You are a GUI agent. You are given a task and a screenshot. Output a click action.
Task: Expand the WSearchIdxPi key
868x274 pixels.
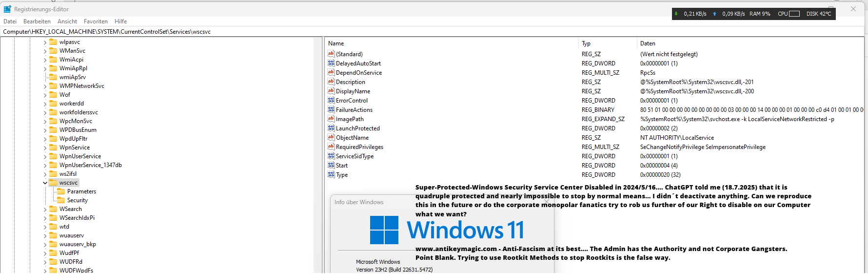pos(45,218)
